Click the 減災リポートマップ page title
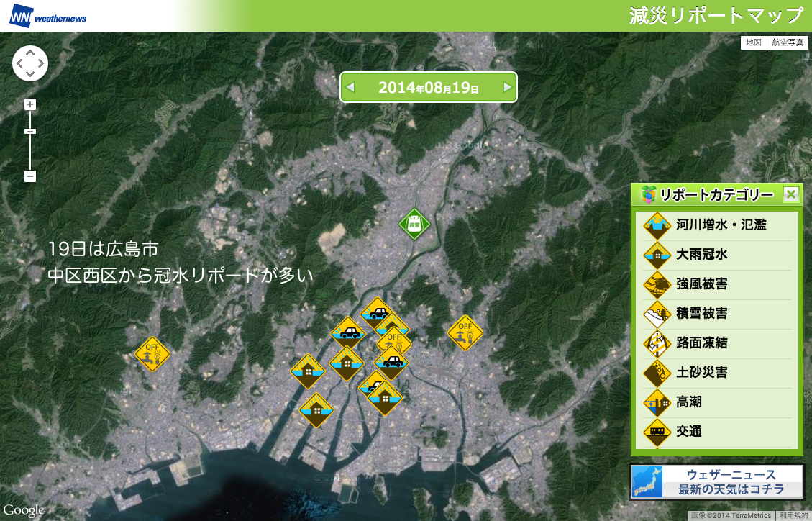 click(716, 16)
